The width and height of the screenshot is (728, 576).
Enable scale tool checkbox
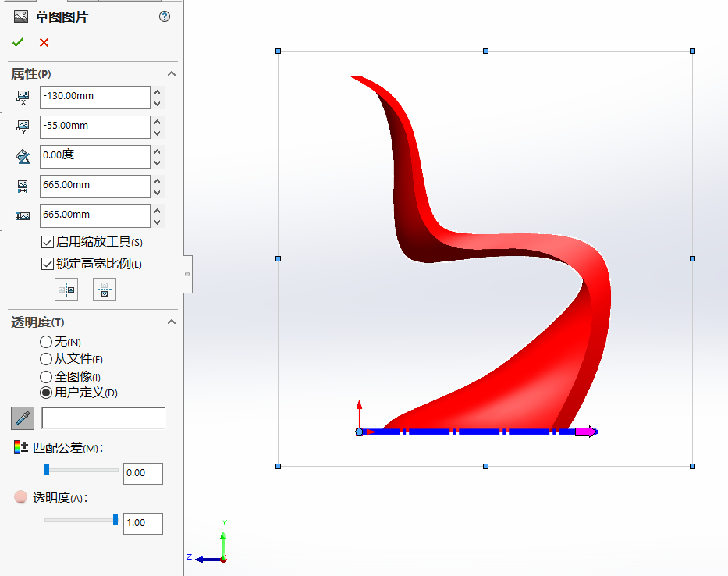coord(48,242)
